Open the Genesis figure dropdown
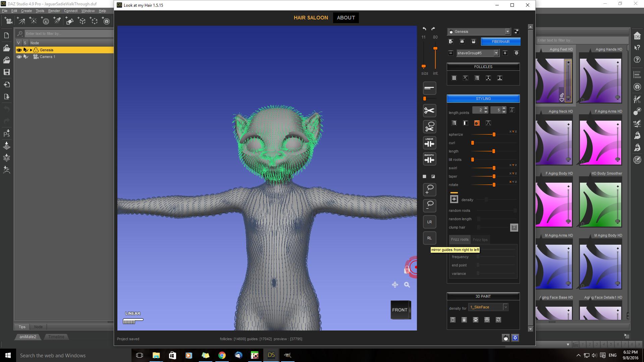 pyautogui.click(x=507, y=32)
